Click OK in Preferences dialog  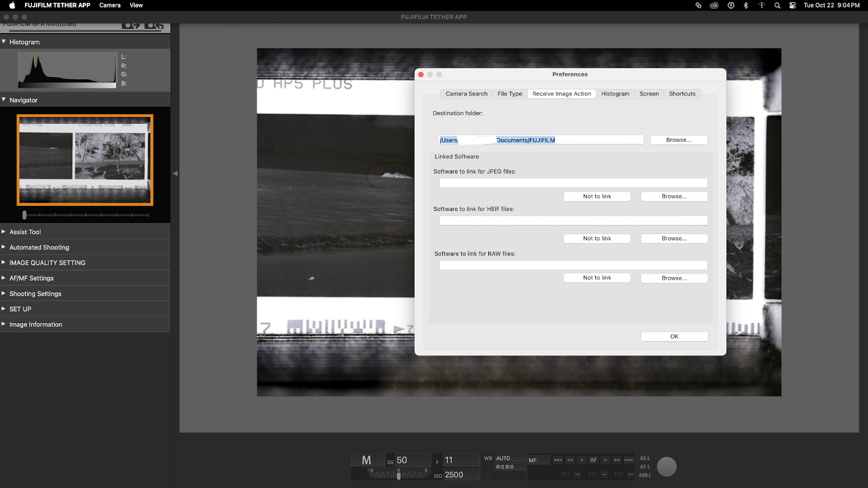[674, 336]
